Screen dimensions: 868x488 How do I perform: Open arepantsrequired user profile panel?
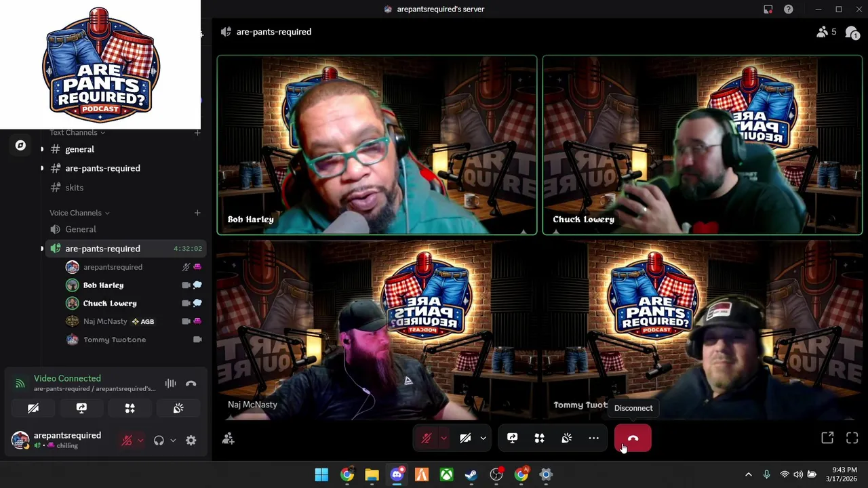[60, 440]
